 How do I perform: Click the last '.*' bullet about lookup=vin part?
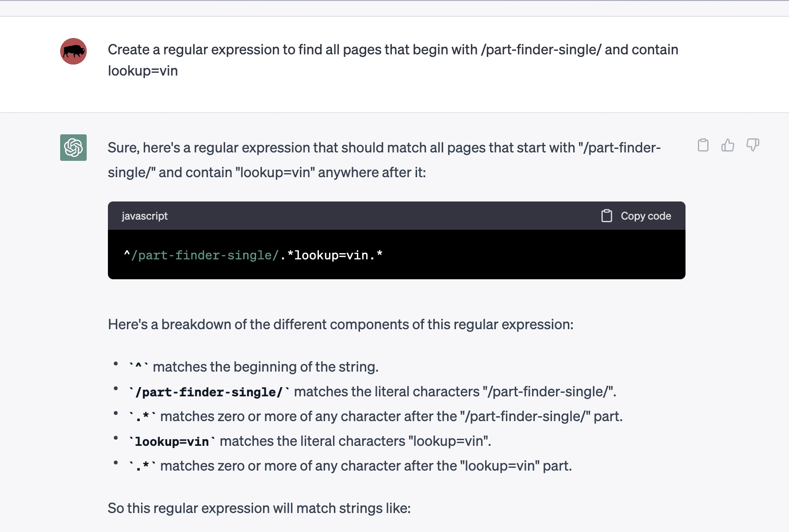[x=350, y=466]
